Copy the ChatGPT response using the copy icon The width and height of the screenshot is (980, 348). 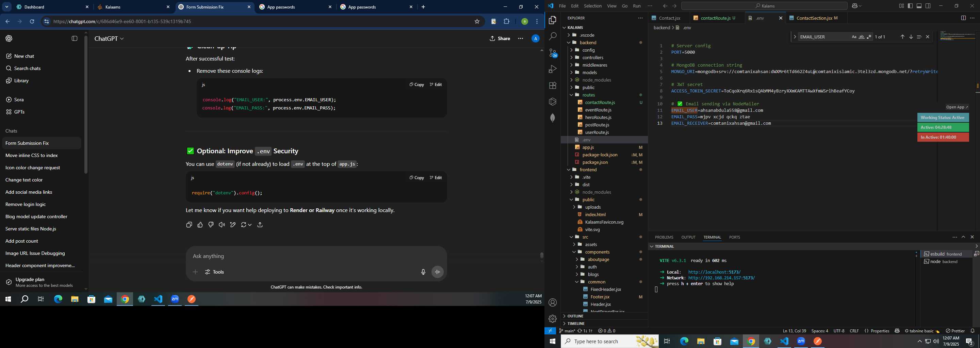(x=189, y=225)
